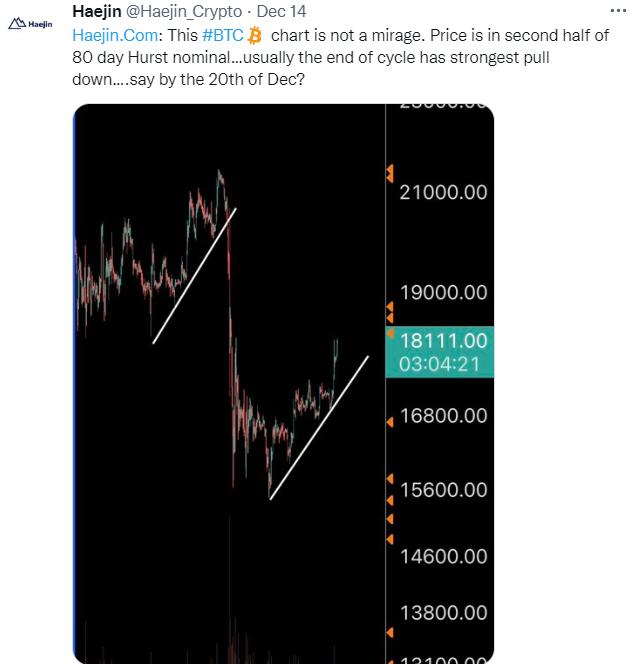644x664 pixels.
Task: Click orange marker beside 16800.00 price label
Action: pyautogui.click(x=390, y=422)
